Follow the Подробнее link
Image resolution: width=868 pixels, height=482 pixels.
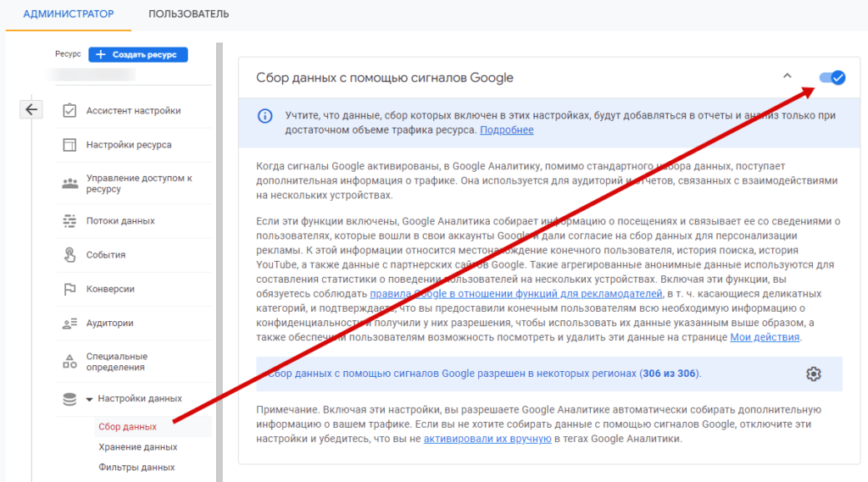tap(507, 130)
